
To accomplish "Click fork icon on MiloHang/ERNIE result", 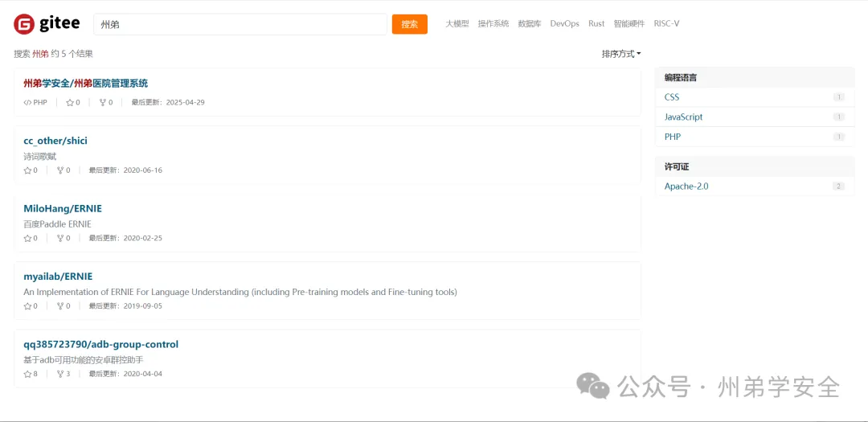I will [60, 238].
